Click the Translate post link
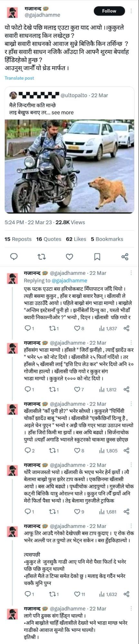Image resolution: width=139 pixels, height=644 pixels. (19, 78)
